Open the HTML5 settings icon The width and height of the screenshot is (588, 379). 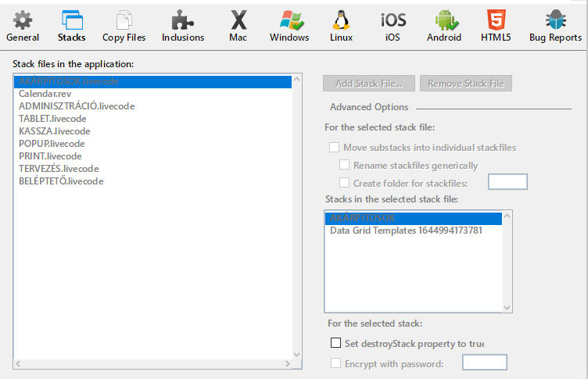(496, 21)
